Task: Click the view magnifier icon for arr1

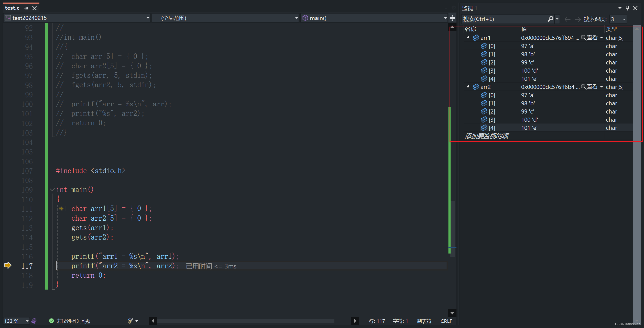Action: (583, 38)
